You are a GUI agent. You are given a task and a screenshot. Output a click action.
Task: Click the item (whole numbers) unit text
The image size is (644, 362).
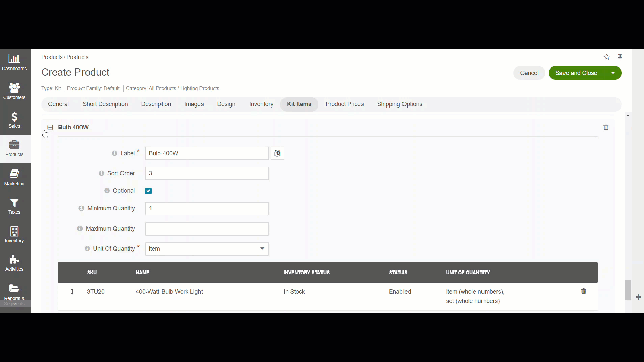(475, 292)
